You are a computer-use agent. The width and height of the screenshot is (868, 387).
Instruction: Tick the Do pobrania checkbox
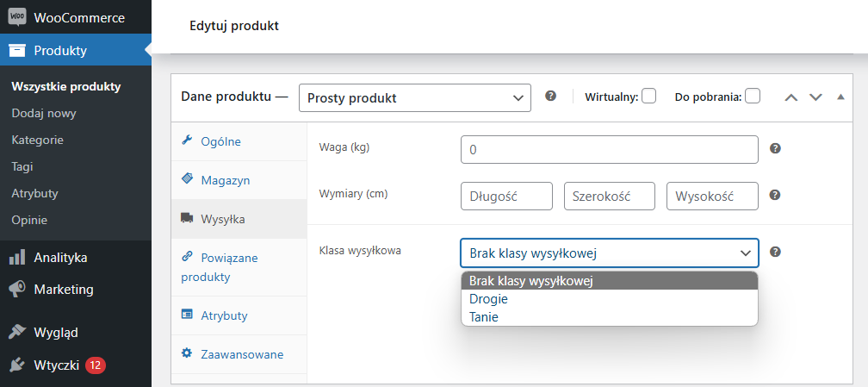[753, 96]
